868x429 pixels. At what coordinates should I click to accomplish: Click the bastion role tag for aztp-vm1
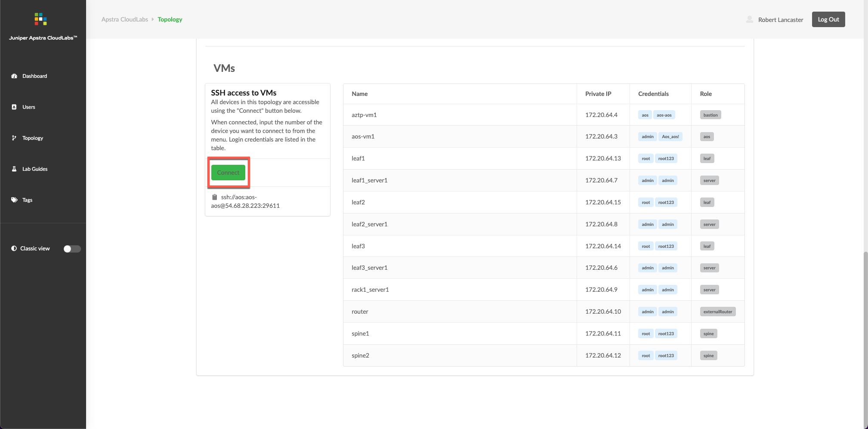(x=710, y=115)
